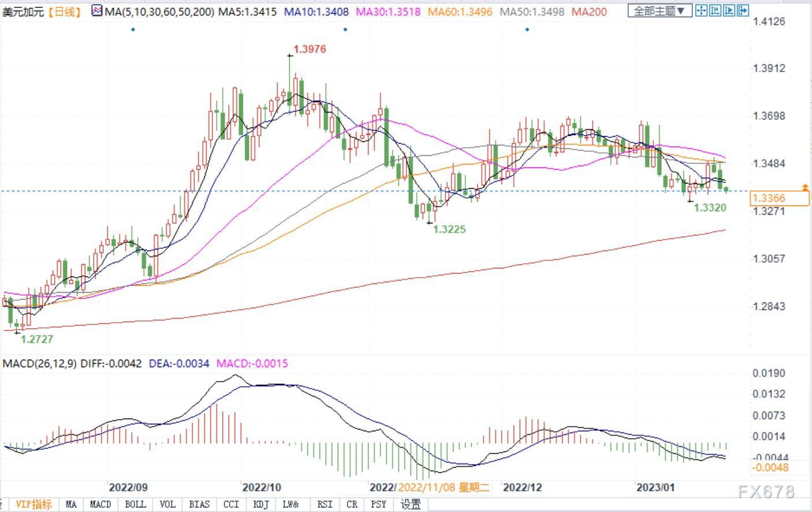Open the VIP指标 tab
The image size is (812, 512).
click(x=33, y=504)
